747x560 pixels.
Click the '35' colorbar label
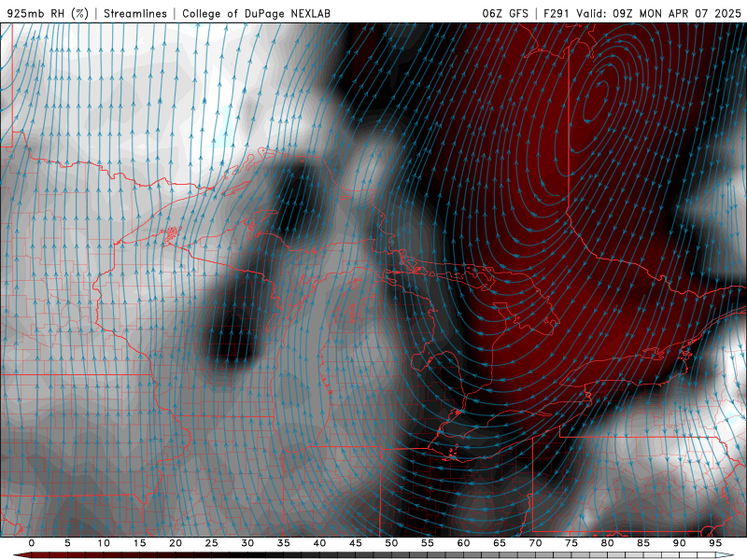tap(284, 543)
